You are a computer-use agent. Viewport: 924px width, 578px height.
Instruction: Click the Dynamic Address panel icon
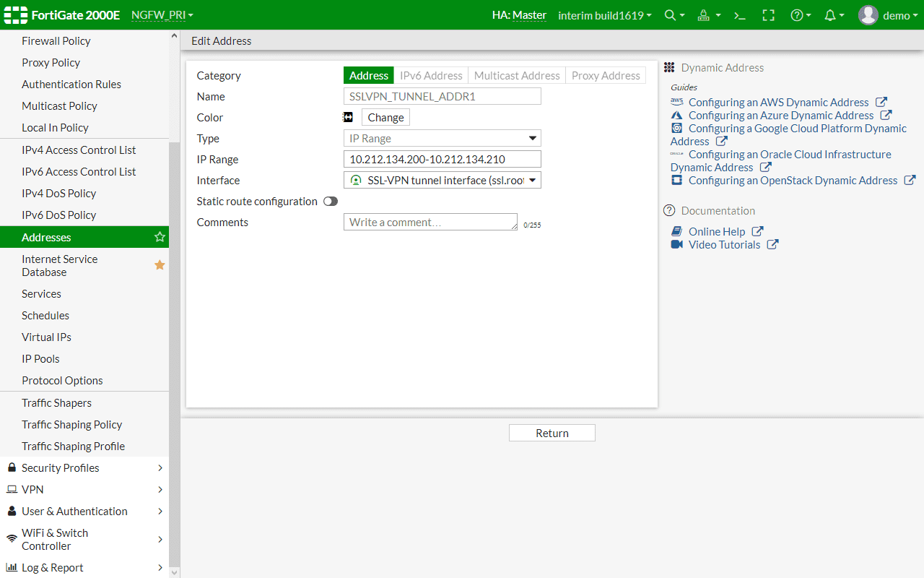[x=669, y=67]
